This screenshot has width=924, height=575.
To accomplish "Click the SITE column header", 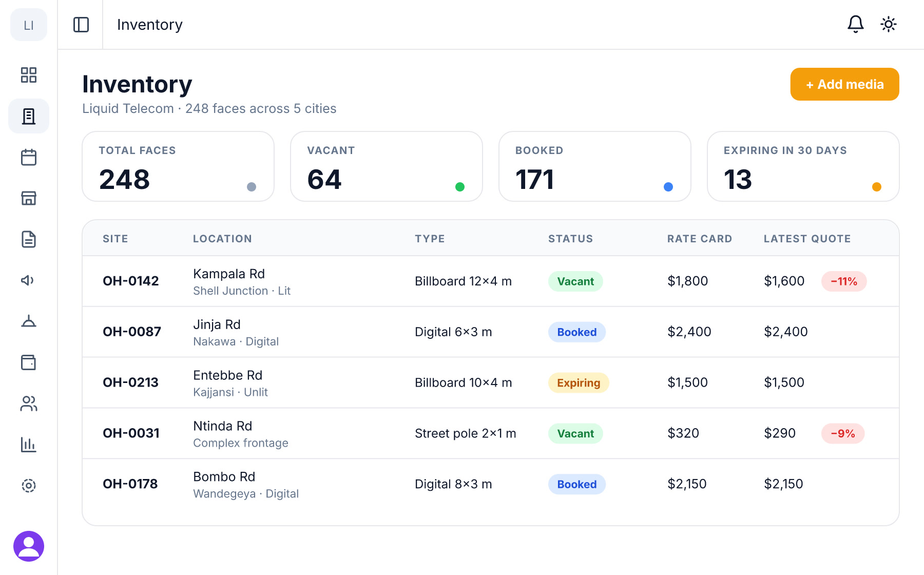I will (x=115, y=239).
